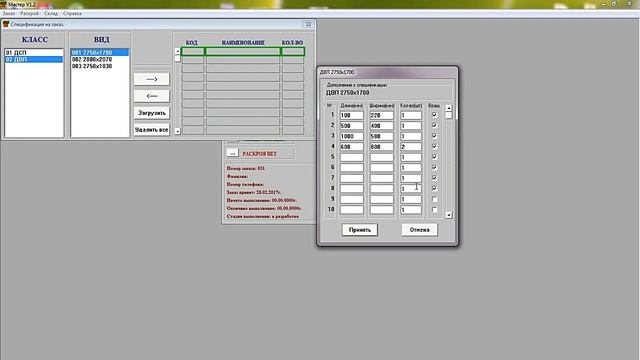Click specification table scroll down arrow
Viewport: 640px width, 360px height.
point(177,131)
